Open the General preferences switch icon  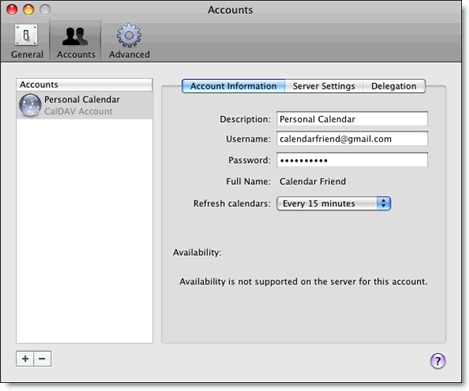(x=26, y=35)
